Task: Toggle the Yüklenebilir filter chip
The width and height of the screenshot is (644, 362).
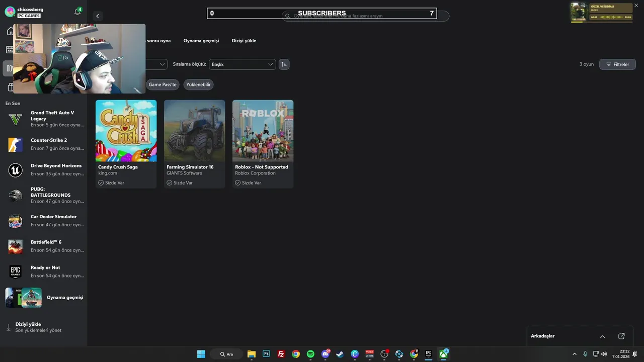Action: (198, 84)
